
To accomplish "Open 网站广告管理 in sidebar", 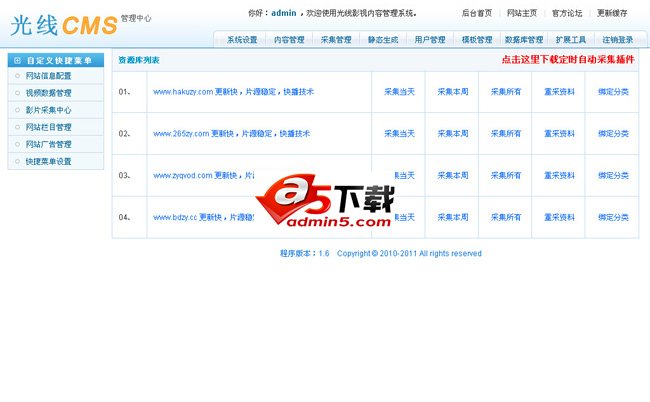I will 49,144.
